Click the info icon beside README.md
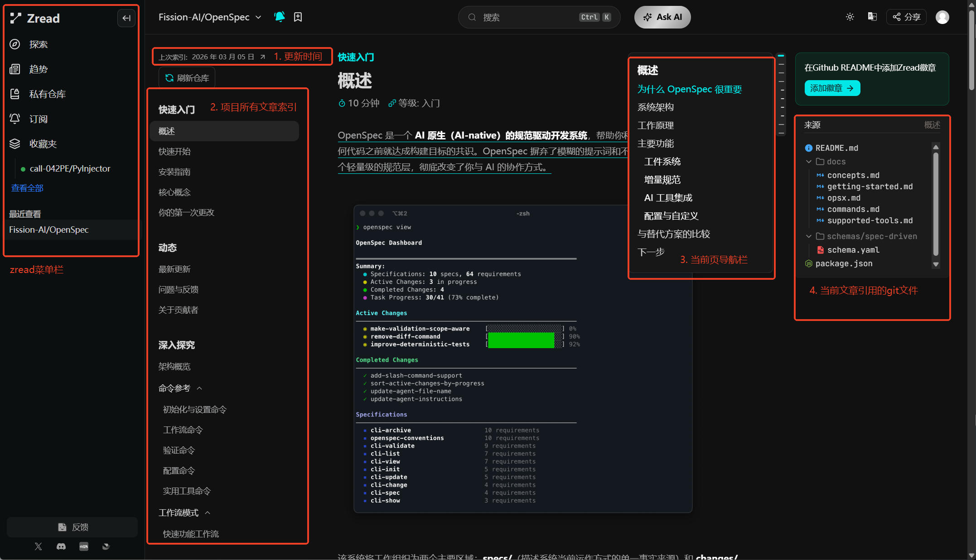 click(x=808, y=148)
